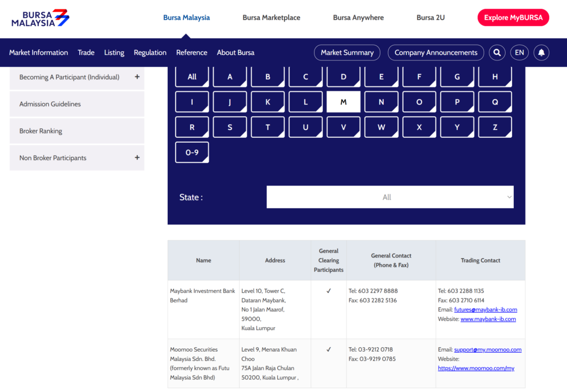The width and height of the screenshot is (567, 392).
Task: Choose the 0-9 filter tile
Action: (x=192, y=152)
